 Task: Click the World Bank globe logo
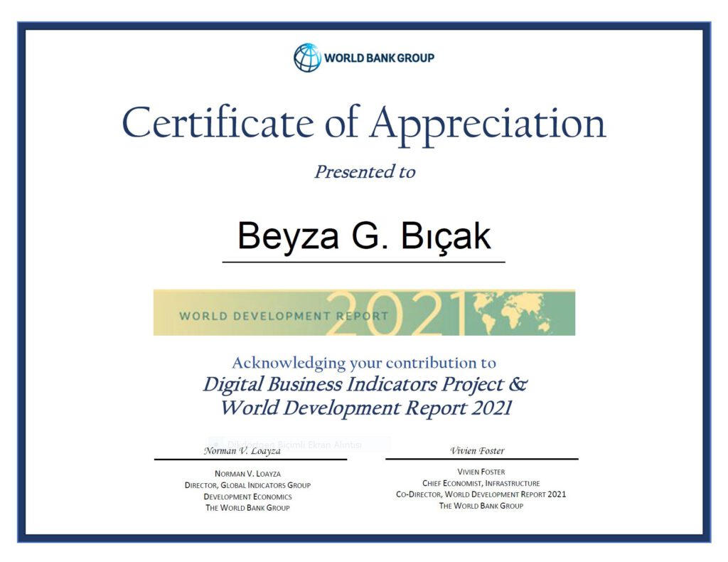(307, 58)
